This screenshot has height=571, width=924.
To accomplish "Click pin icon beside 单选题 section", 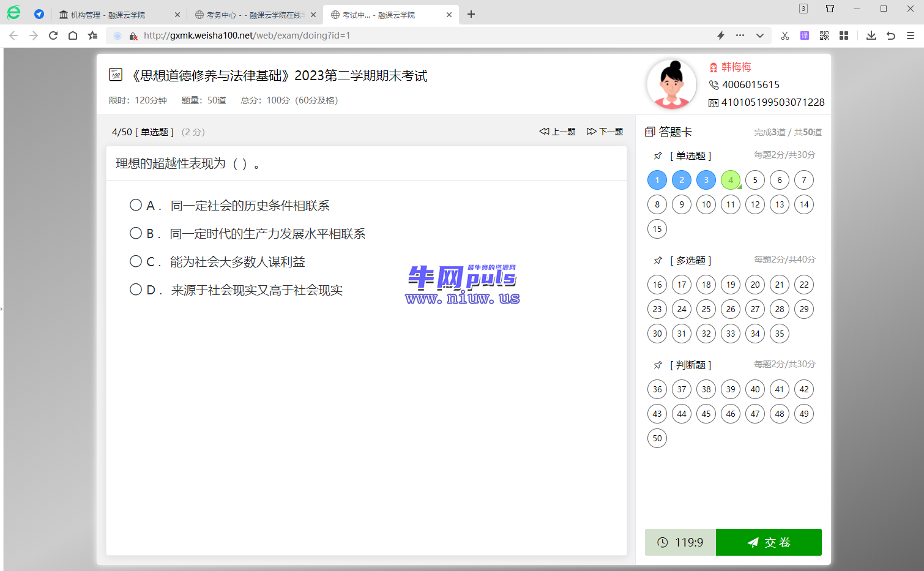I will [658, 156].
